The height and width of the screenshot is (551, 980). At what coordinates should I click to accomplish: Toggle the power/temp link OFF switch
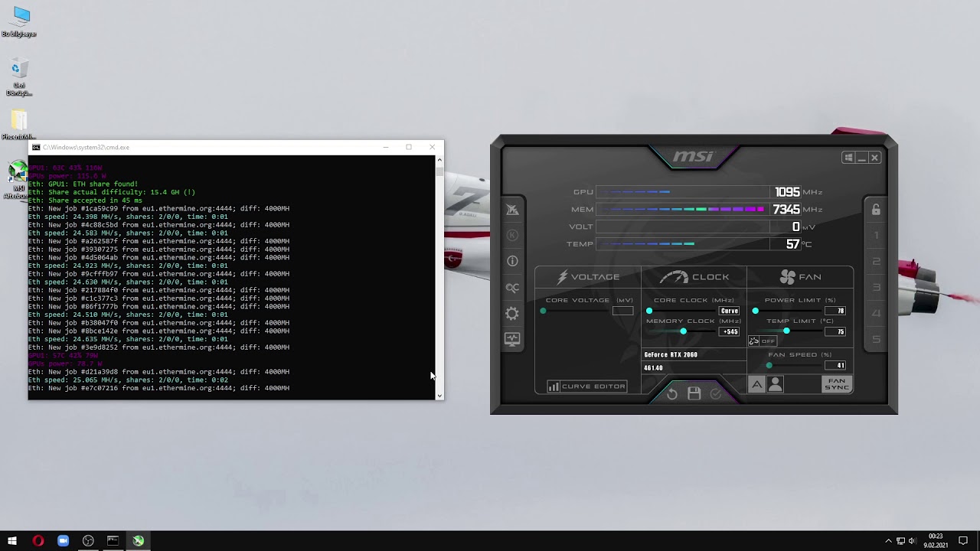point(763,341)
